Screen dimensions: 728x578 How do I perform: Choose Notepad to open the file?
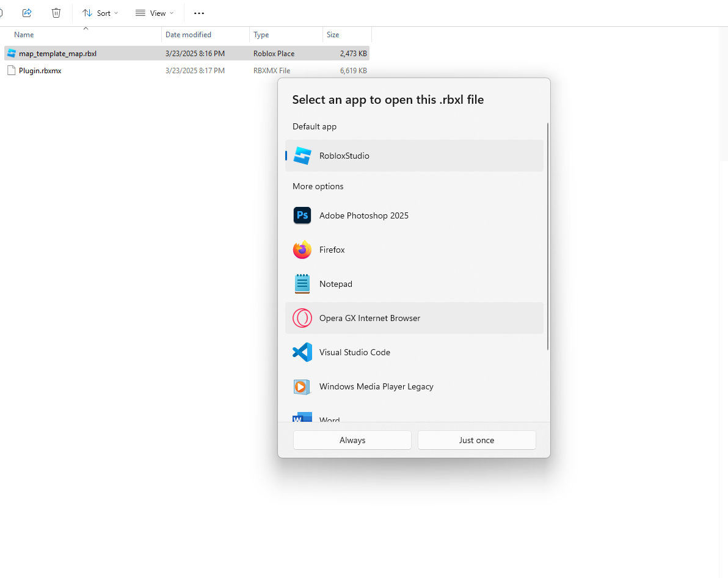[x=414, y=284]
